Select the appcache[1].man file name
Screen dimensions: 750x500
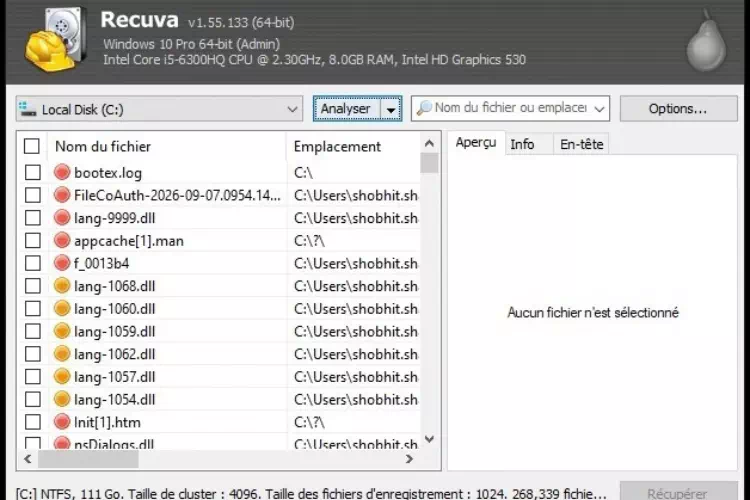tap(129, 241)
